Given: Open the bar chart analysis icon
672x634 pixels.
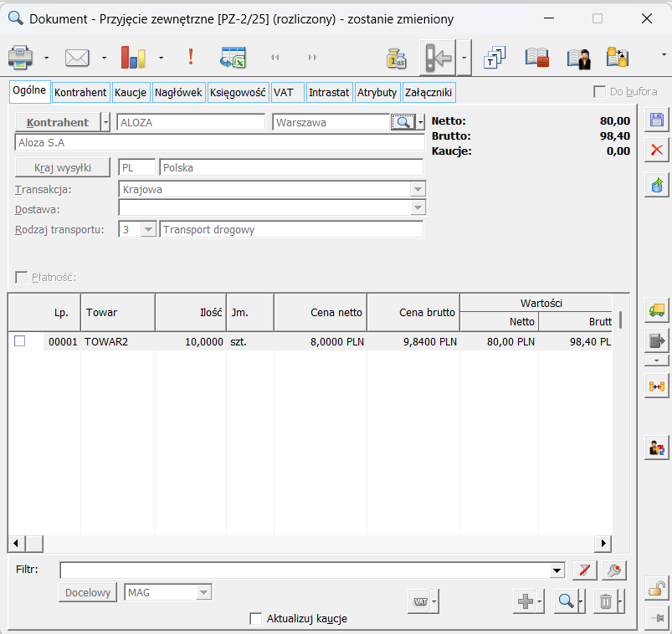Looking at the screenshot, I should (x=133, y=58).
